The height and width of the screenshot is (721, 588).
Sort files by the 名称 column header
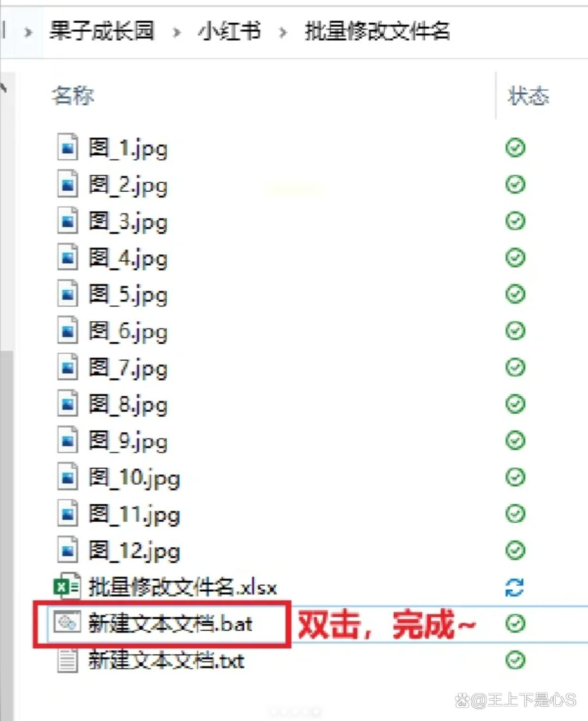(x=73, y=96)
